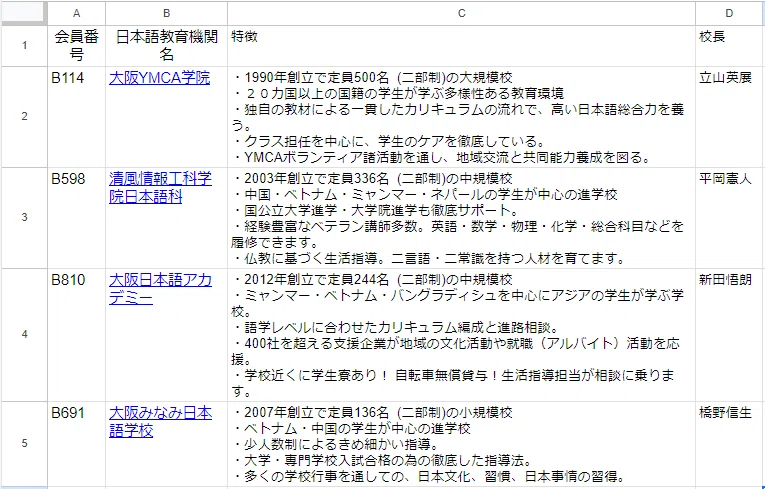The height and width of the screenshot is (489, 765).
Task: Select row 3 header
Action: (x=24, y=218)
